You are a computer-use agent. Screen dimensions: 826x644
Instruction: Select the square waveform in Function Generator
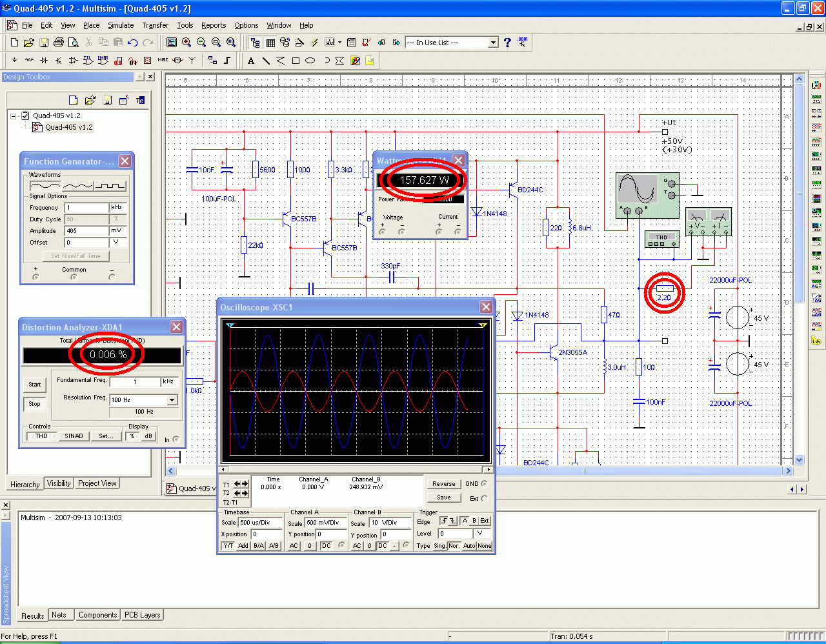[x=110, y=186]
